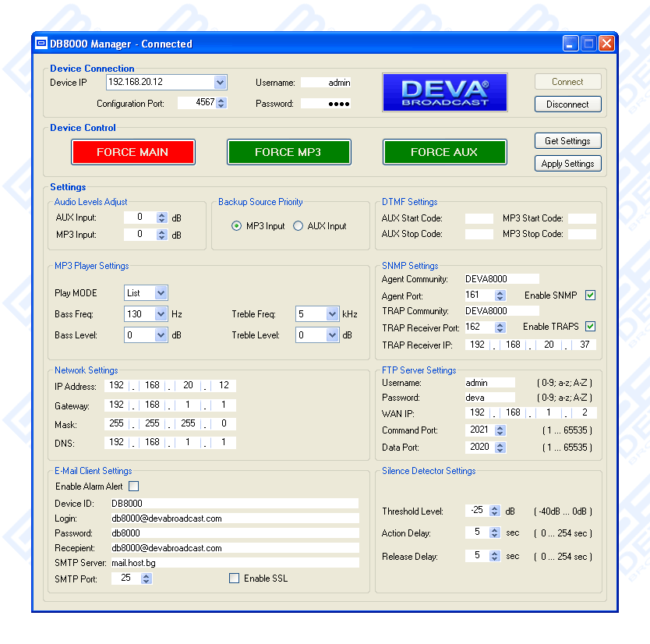650x644 pixels.
Task: Click the Get Settings button
Action: tap(567, 141)
